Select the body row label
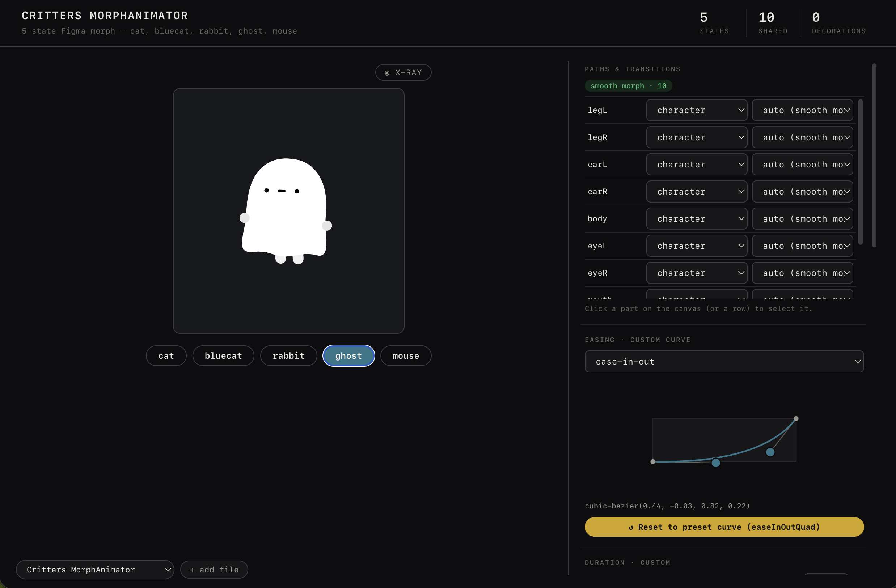This screenshot has height=588, width=896. pos(597,218)
